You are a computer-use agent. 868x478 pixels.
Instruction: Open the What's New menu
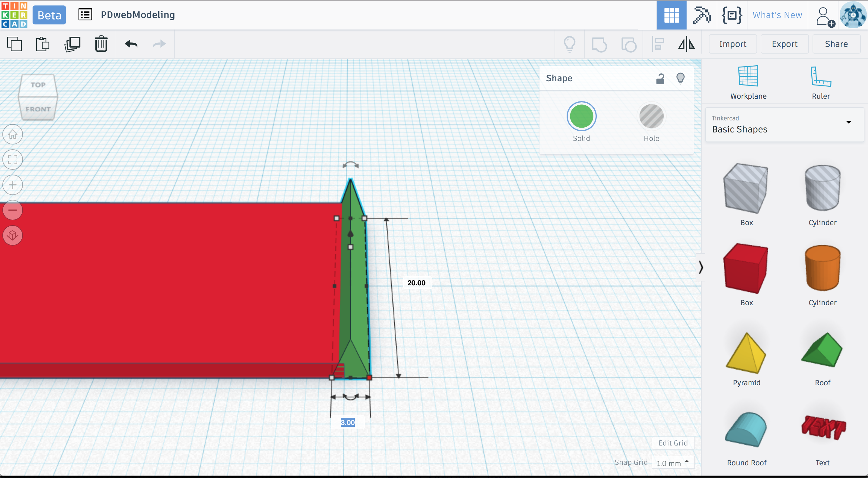(777, 15)
